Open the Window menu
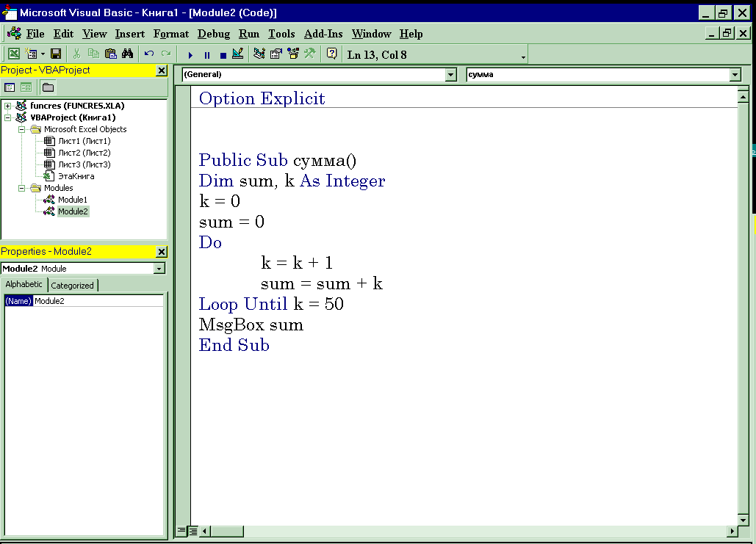 tap(371, 34)
